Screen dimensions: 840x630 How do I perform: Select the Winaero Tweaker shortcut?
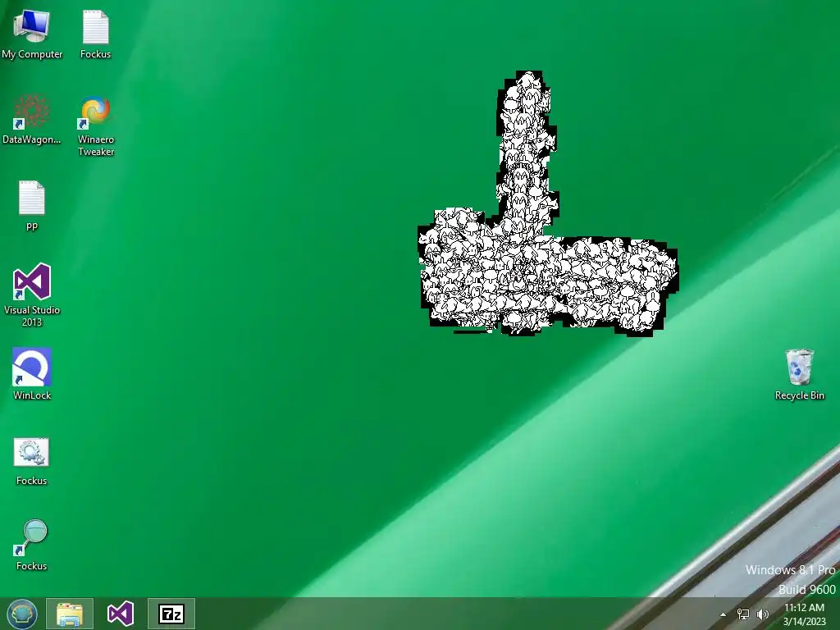[96, 126]
